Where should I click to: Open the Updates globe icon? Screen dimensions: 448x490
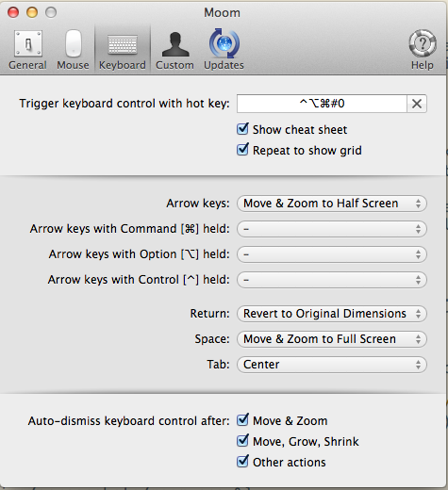click(x=224, y=43)
